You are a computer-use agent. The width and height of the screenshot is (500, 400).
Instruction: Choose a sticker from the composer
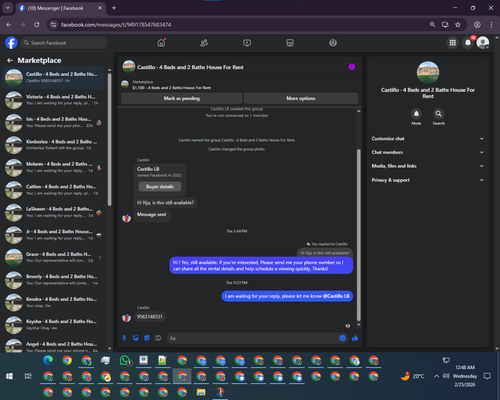pos(147,338)
